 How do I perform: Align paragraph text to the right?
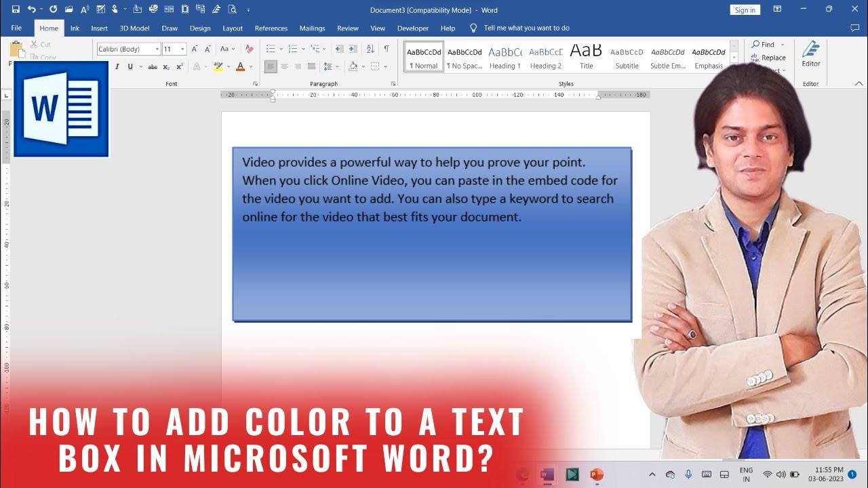click(298, 66)
